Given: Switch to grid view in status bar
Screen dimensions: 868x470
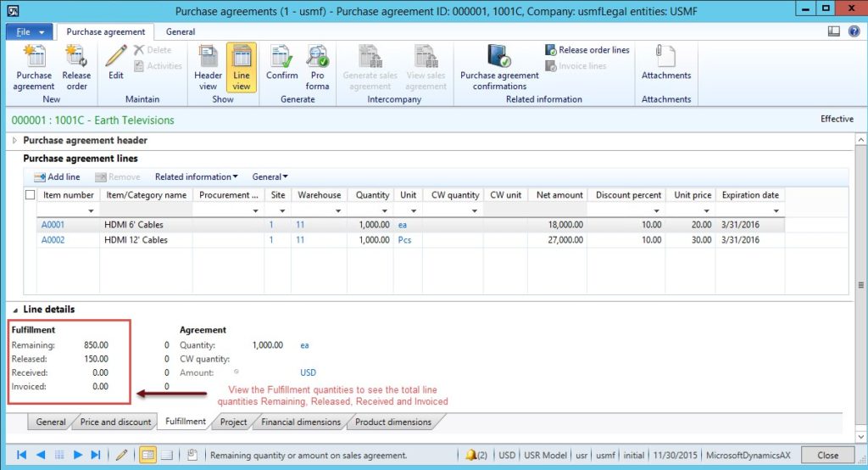Looking at the screenshot, I should click(167, 455).
